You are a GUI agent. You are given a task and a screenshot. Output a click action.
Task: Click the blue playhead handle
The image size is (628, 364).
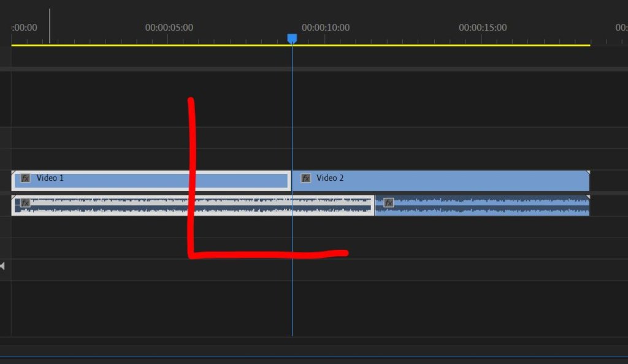click(292, 39)
